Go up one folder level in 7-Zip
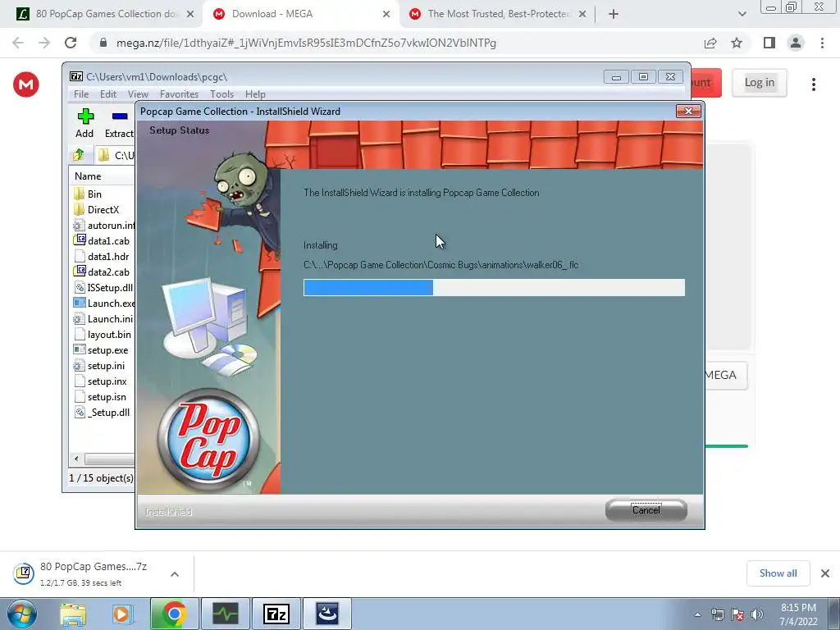Screen dimensions: 840x630 (79, 155)
